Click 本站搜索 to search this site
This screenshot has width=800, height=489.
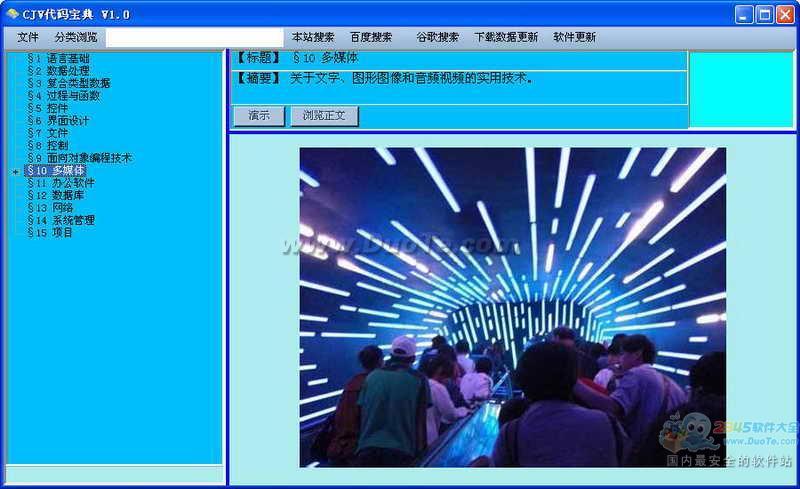tap(313, 37)
